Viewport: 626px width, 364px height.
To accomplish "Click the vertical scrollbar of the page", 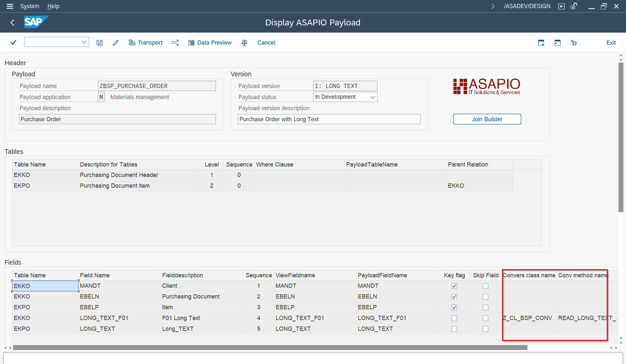I will (621, 137).
